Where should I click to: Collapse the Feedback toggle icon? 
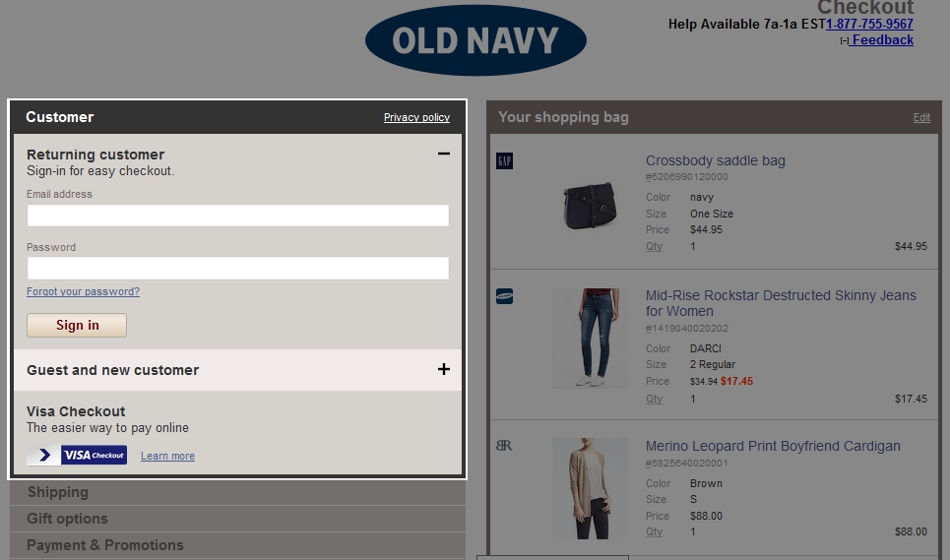click(845, 40)
